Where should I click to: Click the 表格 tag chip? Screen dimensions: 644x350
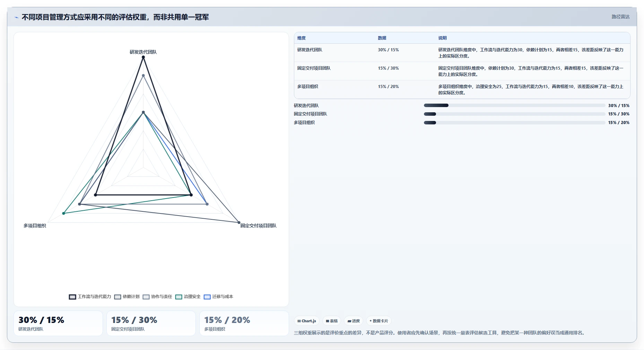tap(332, 321)
